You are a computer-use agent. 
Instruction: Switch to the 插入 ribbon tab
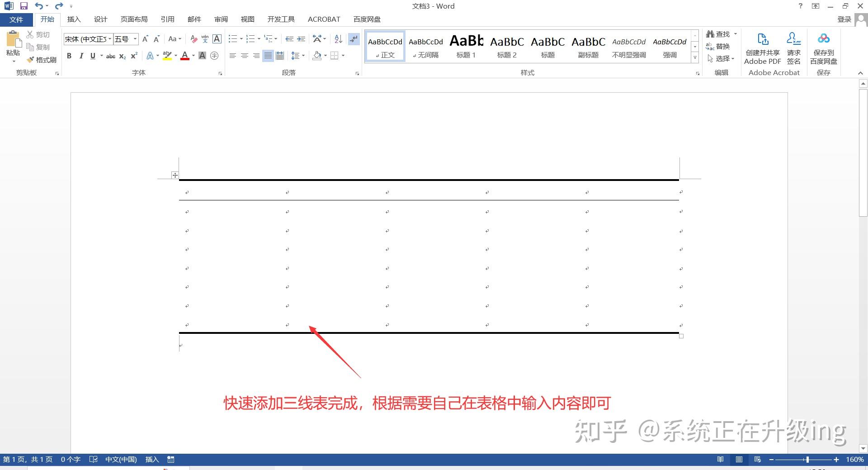click(x=74, y=19)
